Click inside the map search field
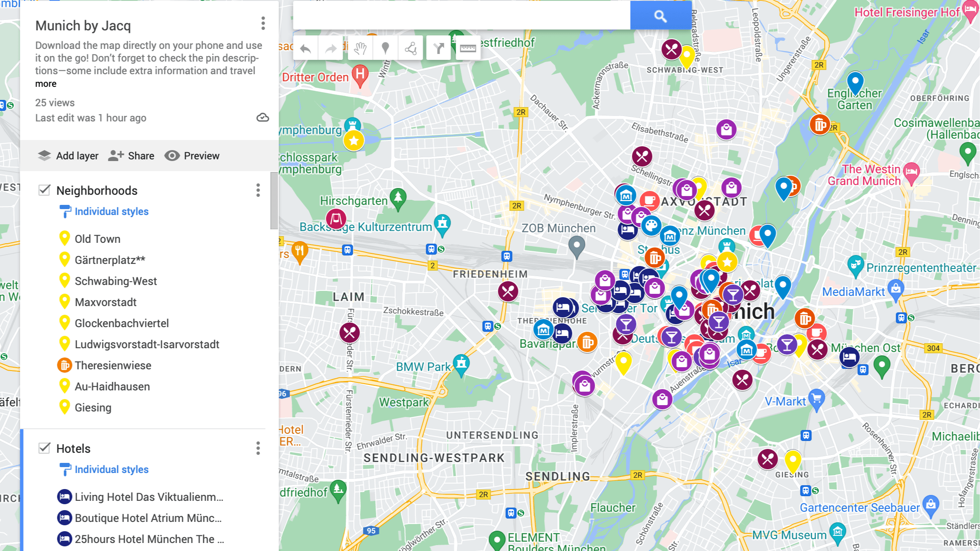Screen dimensions: 980x551 [462, 16]
